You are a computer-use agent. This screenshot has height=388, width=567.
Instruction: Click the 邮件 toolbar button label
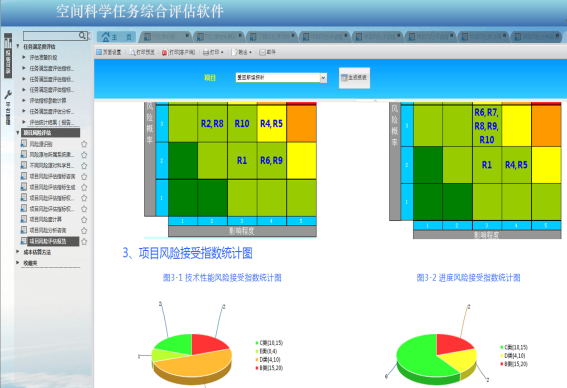271,52
